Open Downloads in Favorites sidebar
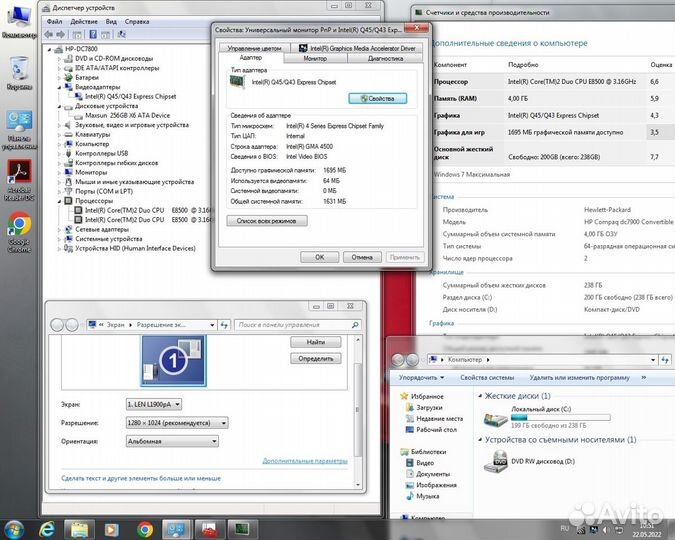This screenshot has height=540, width=675. (424, 407)
